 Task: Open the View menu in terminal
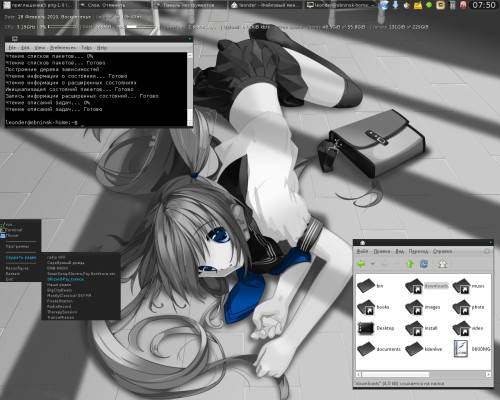pyautogui.click(x=40, y=48)
